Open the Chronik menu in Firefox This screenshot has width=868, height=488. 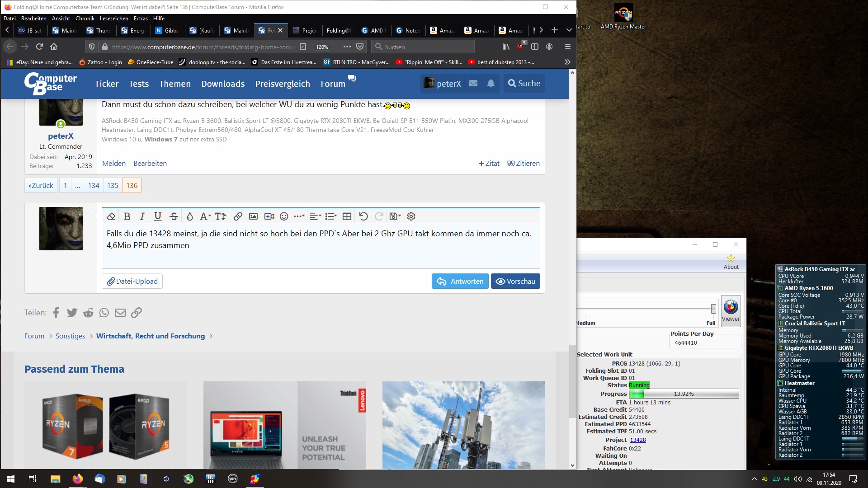pos(85,19)
